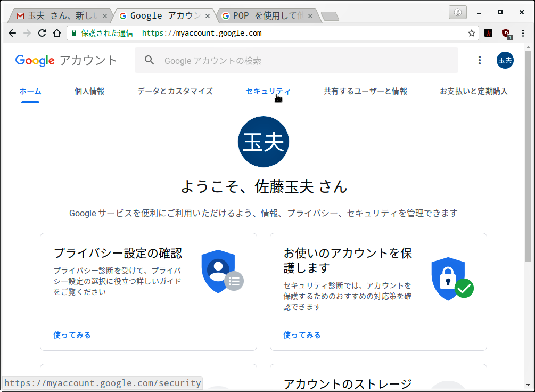Open the Chrome three-dot menu
The height and width of the screenshot is (392, 535).
pos(523,33)
